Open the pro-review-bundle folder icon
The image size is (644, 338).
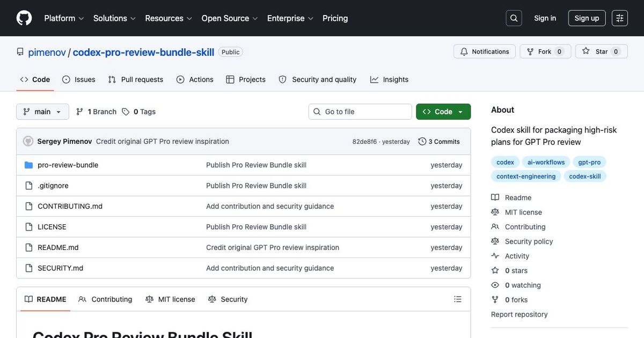click(x=29, y=165)
